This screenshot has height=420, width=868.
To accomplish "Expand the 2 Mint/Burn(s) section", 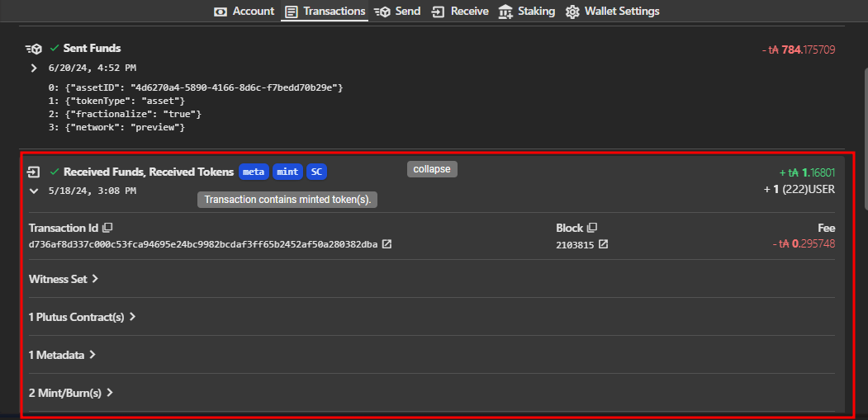I will [70, 393].
